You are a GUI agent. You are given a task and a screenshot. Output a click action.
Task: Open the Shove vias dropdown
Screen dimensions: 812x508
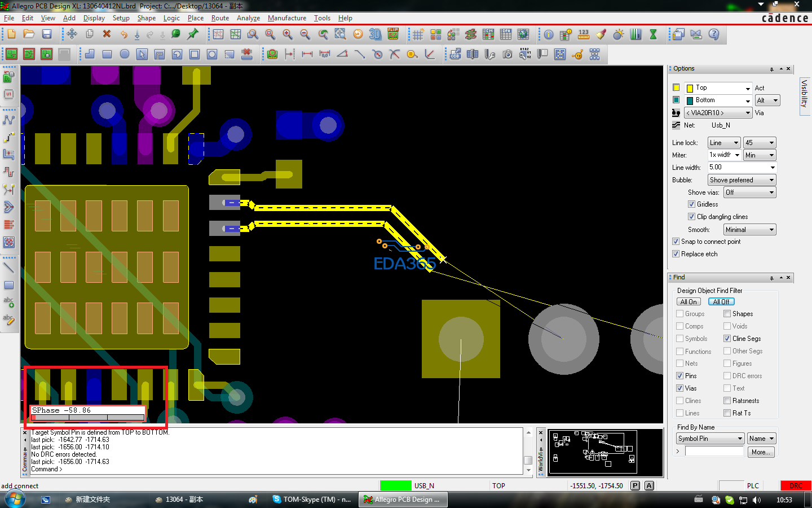point(750,192)
